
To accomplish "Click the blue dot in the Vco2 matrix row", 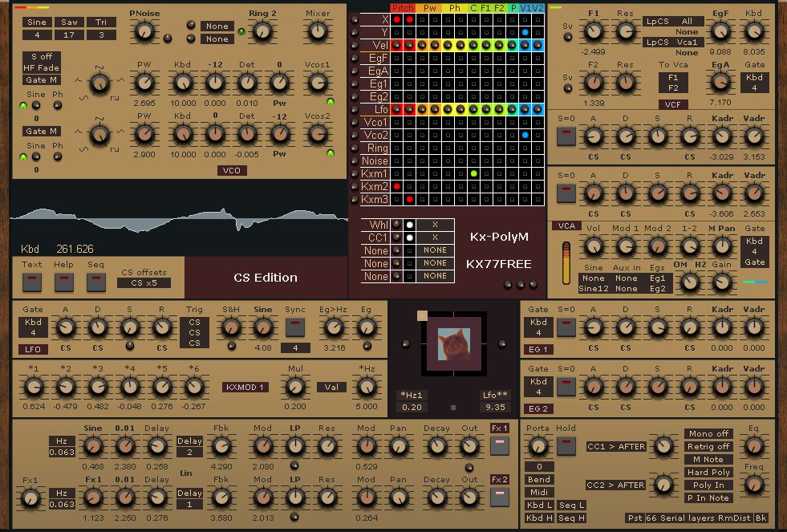I will point(525,135).
